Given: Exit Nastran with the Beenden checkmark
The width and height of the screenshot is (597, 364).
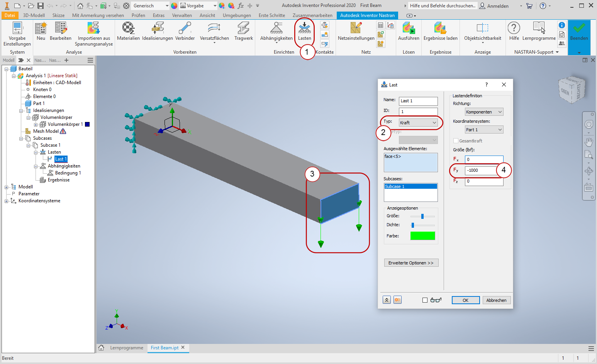Looking at the screenshot, I should [x=579, y=31].
